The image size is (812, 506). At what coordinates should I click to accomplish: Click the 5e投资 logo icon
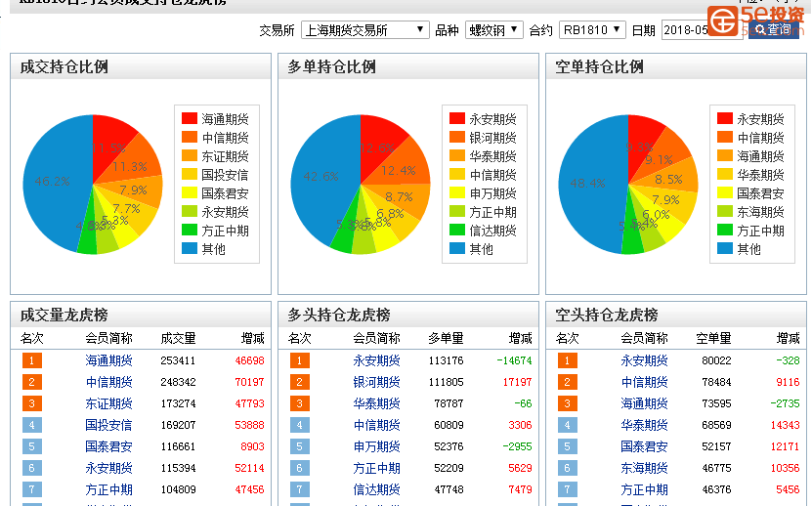[x=722, y=21]
